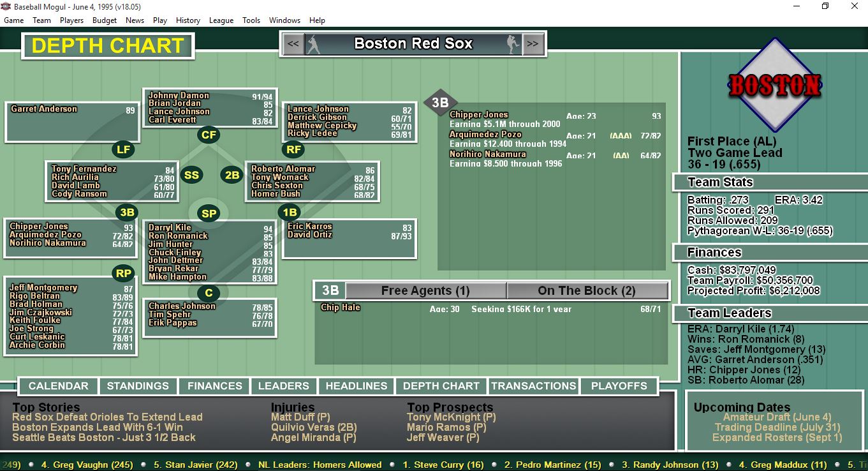Select Garret Anderson in left field
Screen dimensions: 868x471
pyautogui.click(x=44, y=109)
